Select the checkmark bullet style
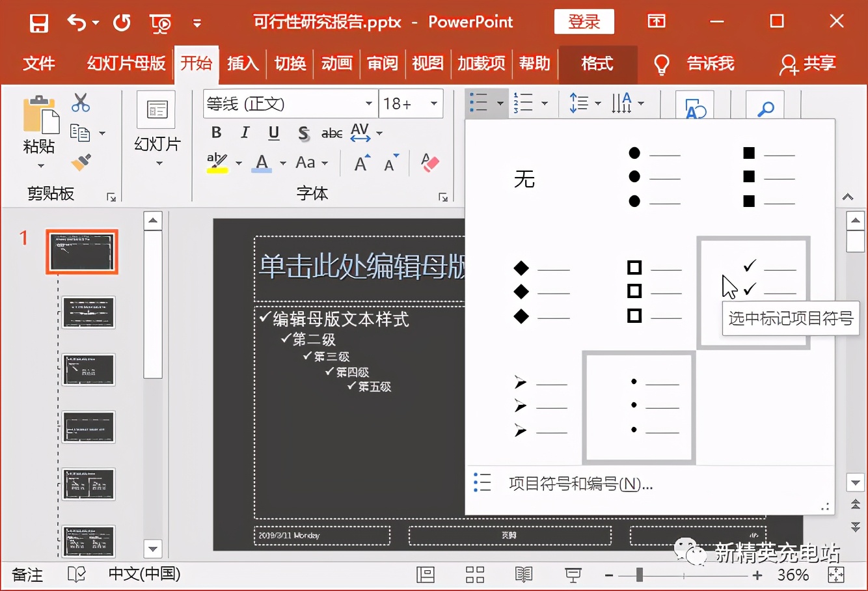The image size is (868, 591). coord(753,273)
